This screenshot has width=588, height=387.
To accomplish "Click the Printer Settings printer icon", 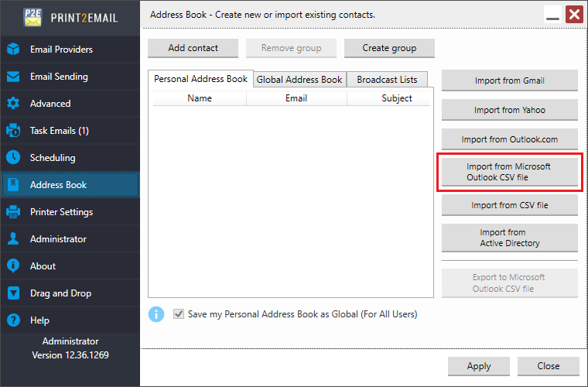I will [13, 212].
